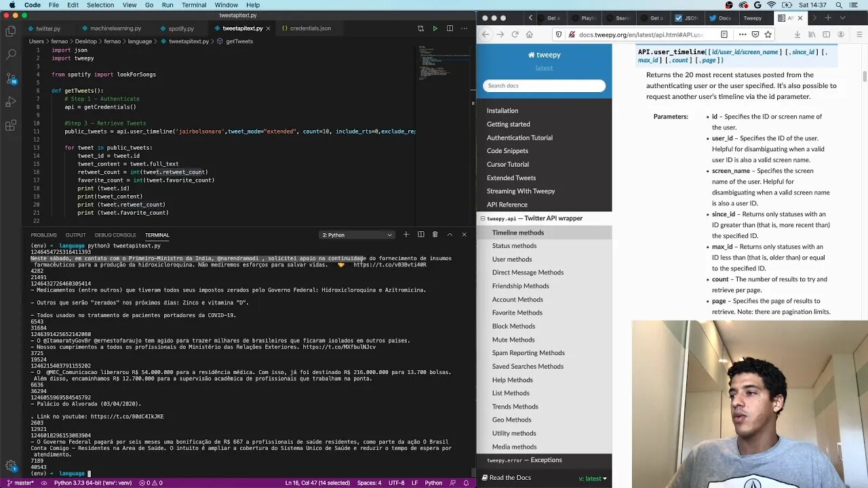Open the editor More Actions ellipsis
The width and height of the screenshot is (868, 488).
coord(463,28)
